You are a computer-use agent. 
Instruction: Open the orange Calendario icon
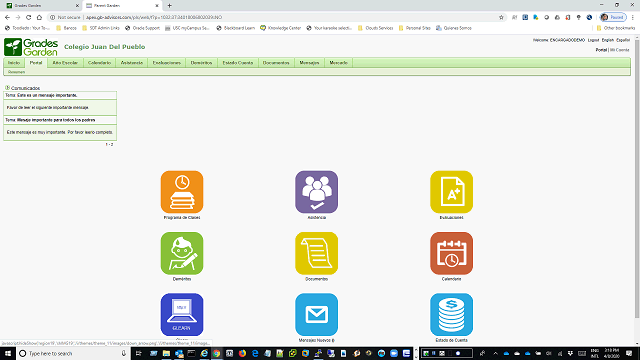point(451,253)
